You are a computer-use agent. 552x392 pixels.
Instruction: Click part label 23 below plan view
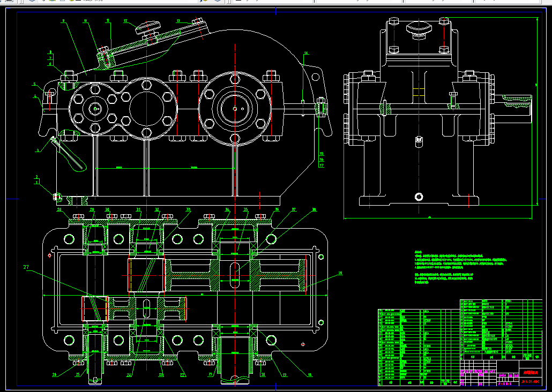coord(161,375)
